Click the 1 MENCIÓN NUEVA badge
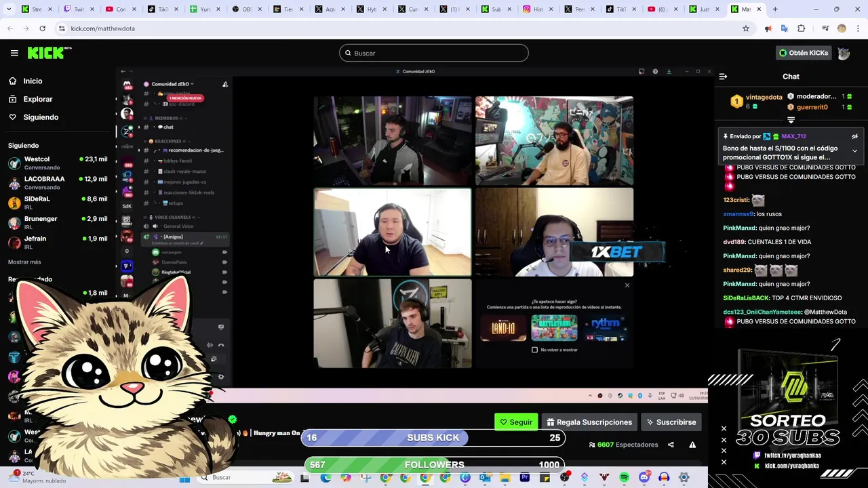 pos(185,98)
